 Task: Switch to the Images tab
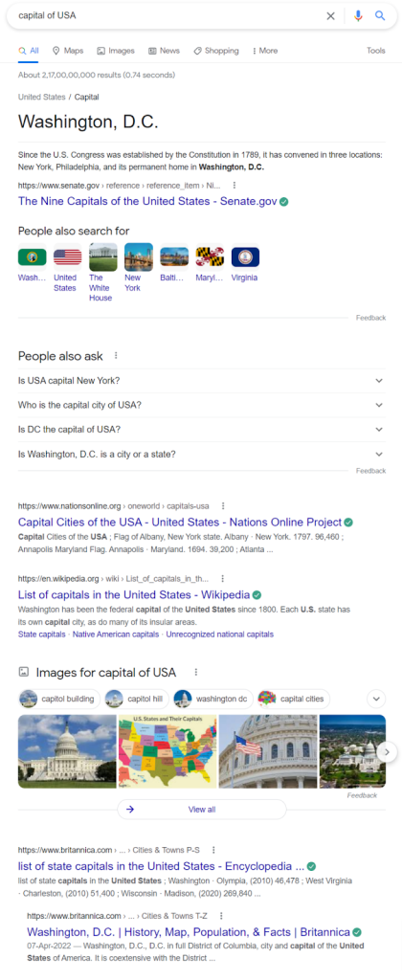click(116, 51)
